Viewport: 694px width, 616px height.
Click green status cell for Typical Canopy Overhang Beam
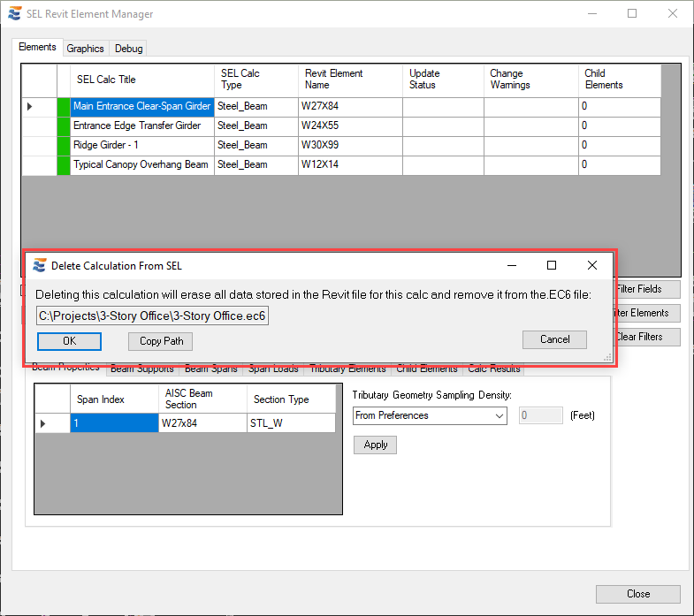click(x=64, y=165)
